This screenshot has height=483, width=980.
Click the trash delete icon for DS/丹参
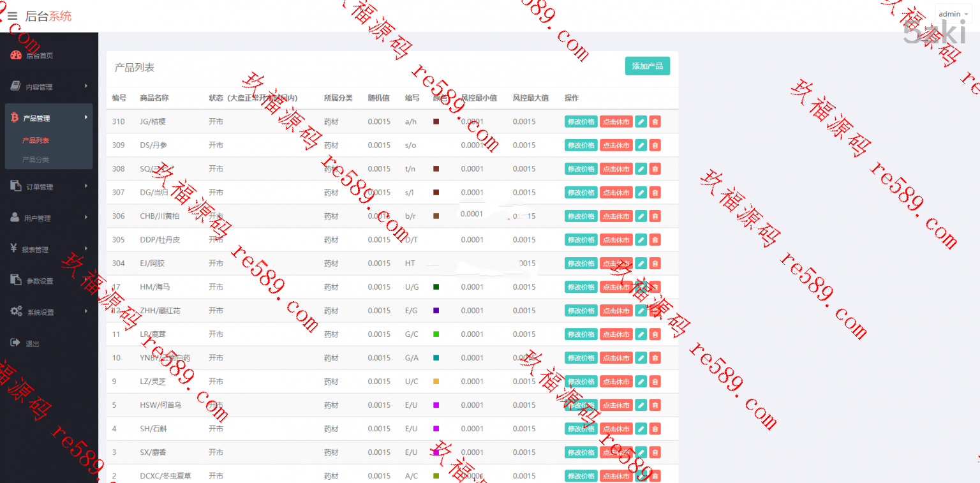655,145
